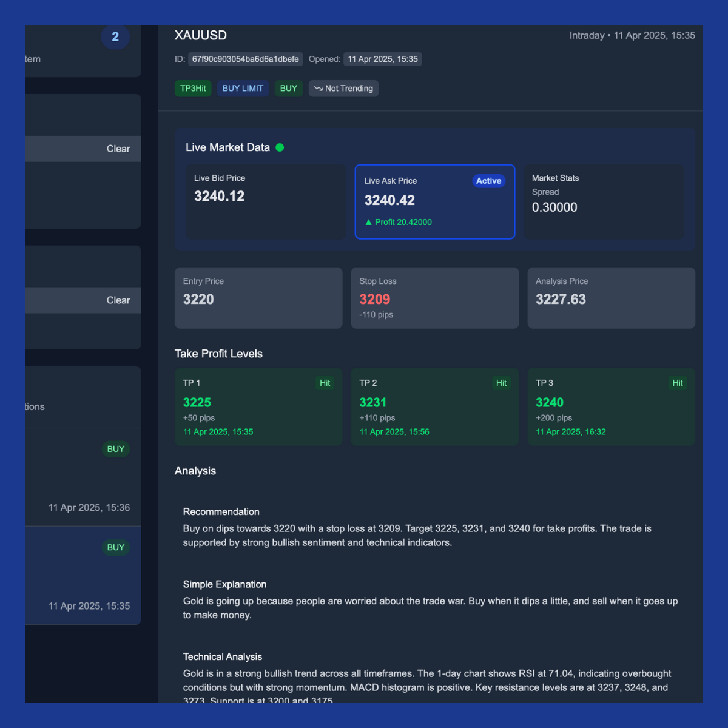Click the Active badge on Live Ask Price
Screen dimensions: 728x728
(488, 181)
